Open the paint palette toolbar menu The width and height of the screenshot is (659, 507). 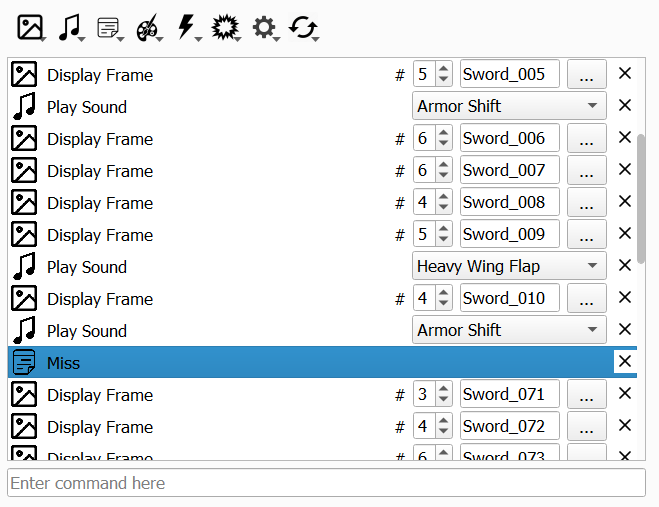[148, 28]
